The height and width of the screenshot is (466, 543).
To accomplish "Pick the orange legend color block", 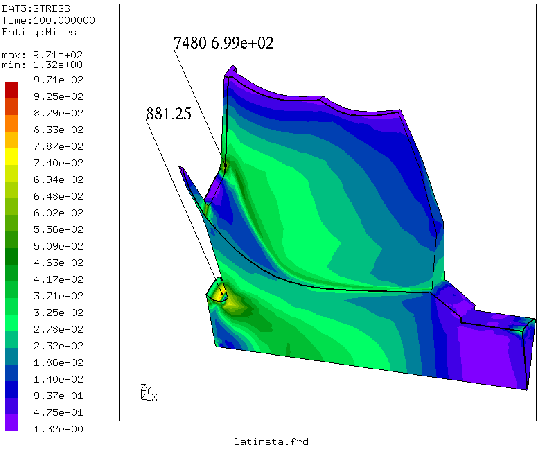I will pyautogui.click(x=11, y=123).
